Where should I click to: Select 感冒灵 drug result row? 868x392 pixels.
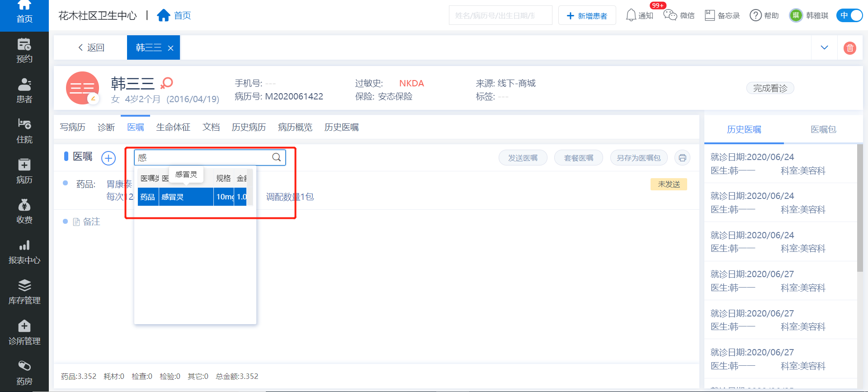click(x=192, y=197)
